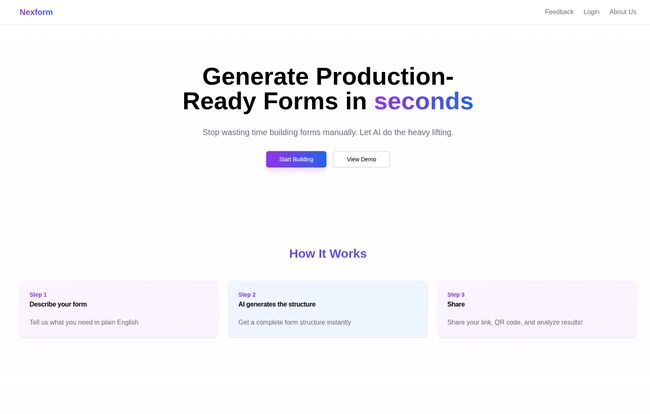Click the Share title in Step 3
This screenshot has height=414, width=650.
point(456,304)
